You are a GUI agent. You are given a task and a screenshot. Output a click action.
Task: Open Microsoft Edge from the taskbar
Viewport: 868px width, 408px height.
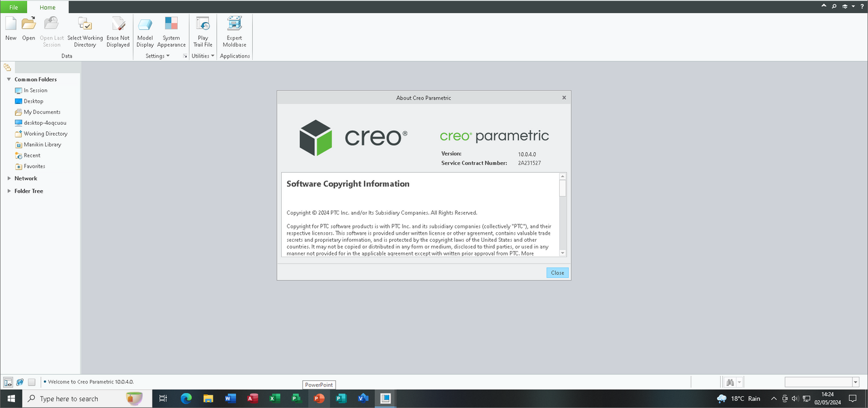pos(186,398)
